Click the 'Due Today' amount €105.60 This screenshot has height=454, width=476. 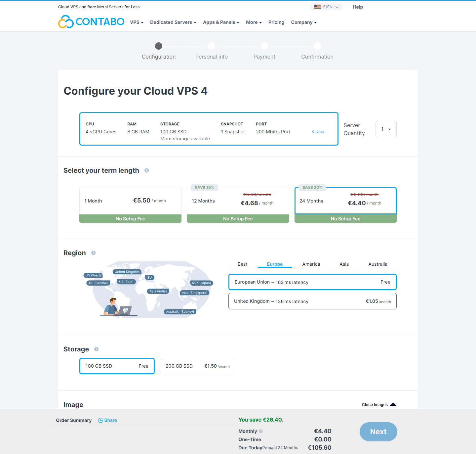[320, 448]
